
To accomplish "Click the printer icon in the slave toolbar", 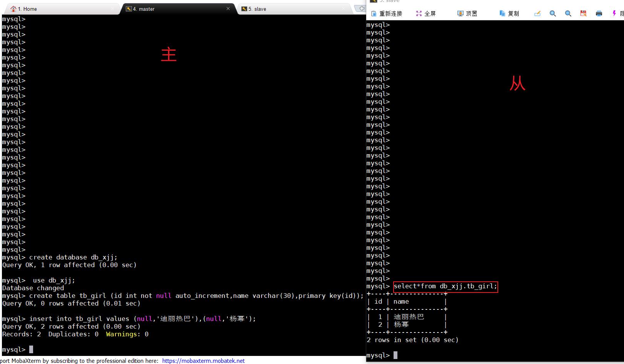I will pos(599,13).
